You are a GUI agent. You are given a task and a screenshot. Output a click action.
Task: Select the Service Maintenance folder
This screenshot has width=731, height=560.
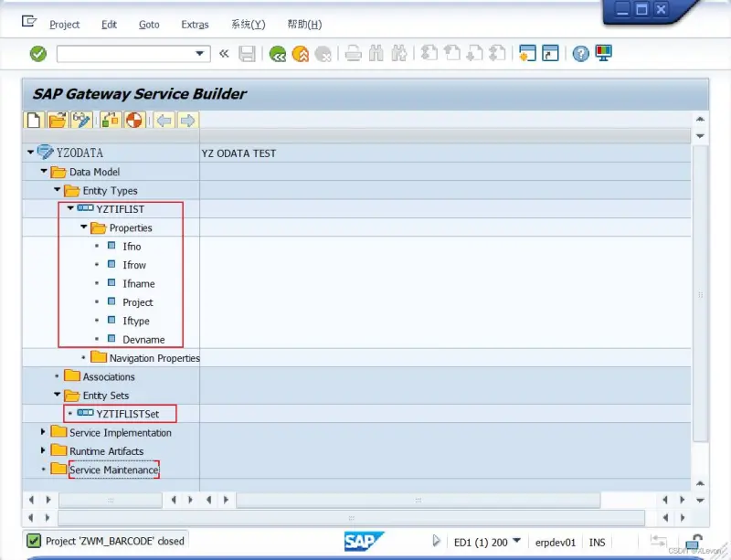pyautogui.click(x=113, y=470)
